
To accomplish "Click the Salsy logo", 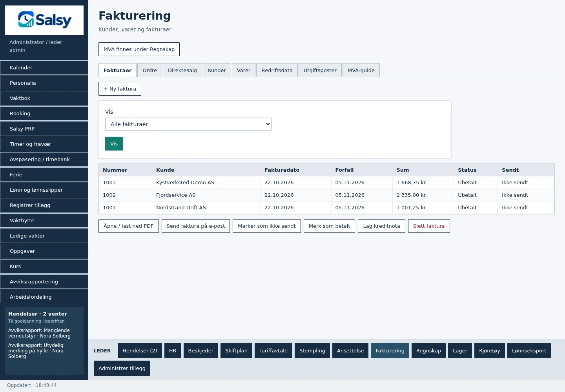I will [x=44, y=20].
